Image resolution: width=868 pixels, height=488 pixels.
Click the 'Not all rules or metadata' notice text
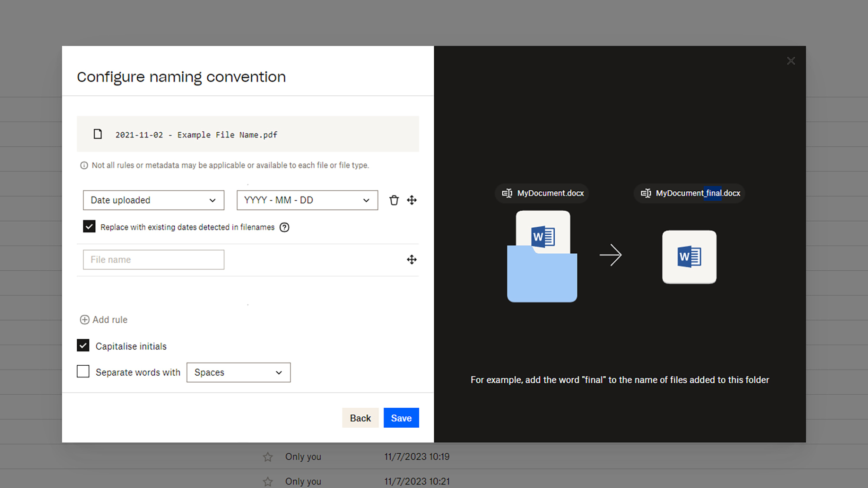coord(230,165)
